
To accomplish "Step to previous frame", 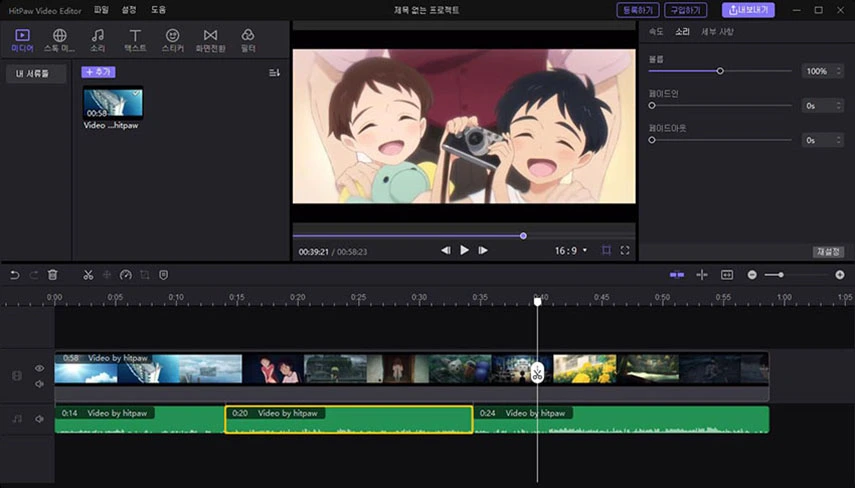I will tap(445, 250).
